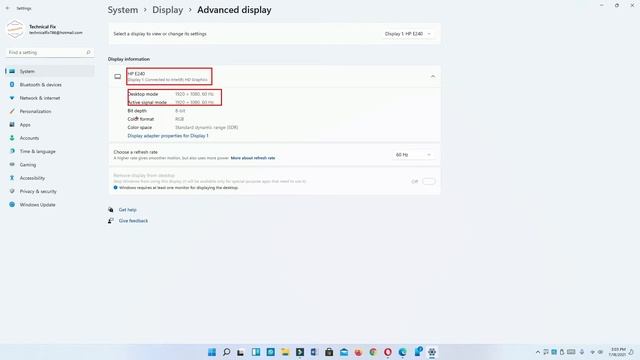Launch Google Chrome from the taskbar

pos(373,352)
